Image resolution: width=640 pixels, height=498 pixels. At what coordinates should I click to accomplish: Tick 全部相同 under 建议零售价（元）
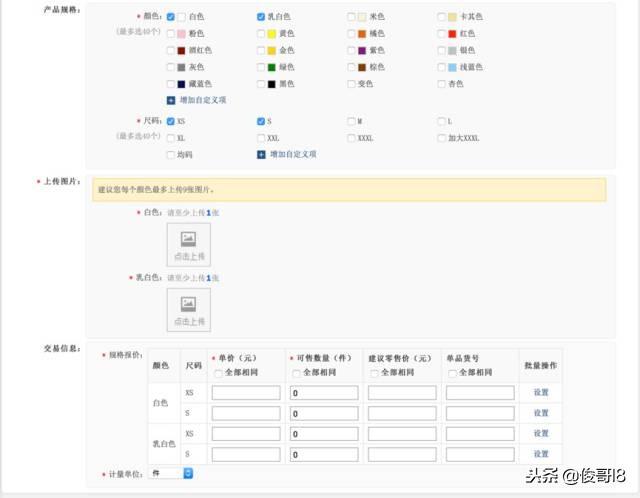[374, 373]
